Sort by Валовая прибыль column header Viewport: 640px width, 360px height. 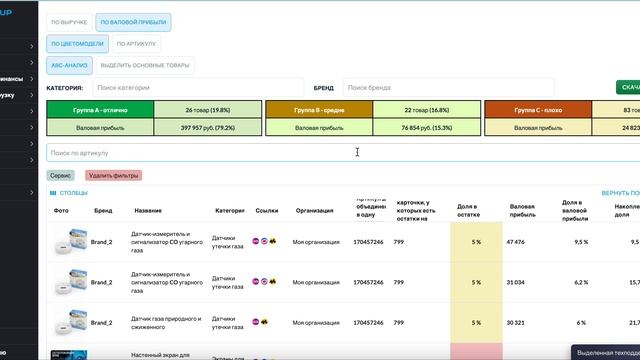pyautogui.click(x=522, y=211)
